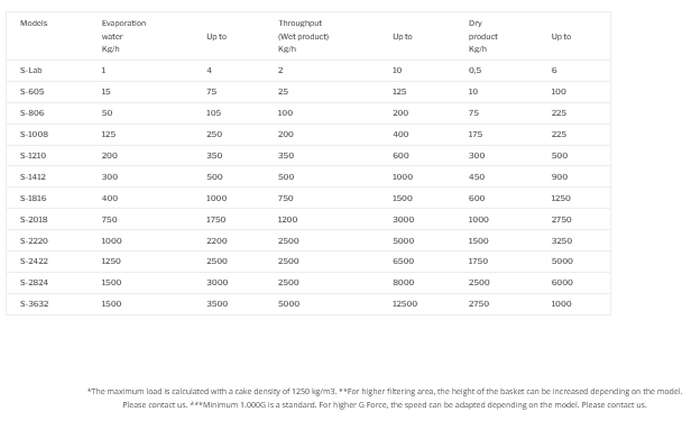The width and height of the screenshot is (700, 430).
Task: Select the S-2422 model name
Action: 34,262
